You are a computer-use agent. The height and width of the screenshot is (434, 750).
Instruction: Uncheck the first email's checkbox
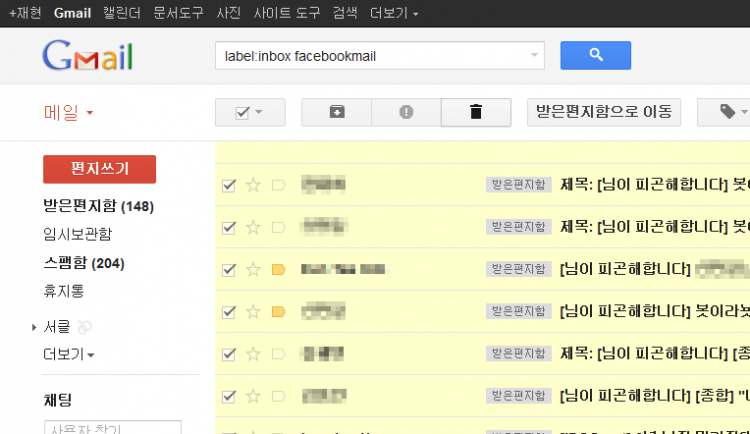coord(229,185)
